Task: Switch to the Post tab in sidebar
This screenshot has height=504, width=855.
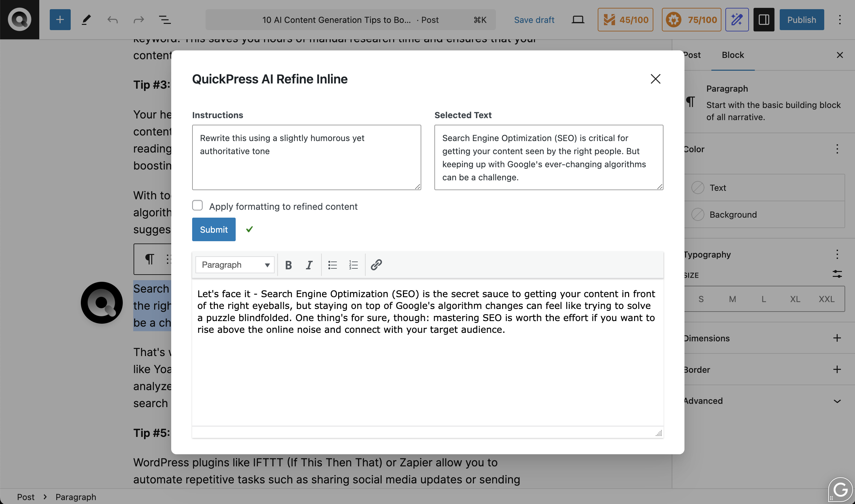Action: click(692, 55)
